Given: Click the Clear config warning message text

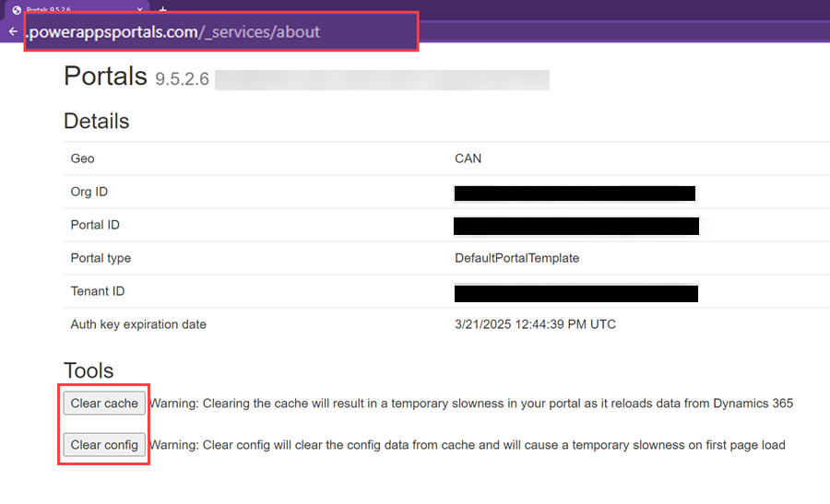Looking at the screenshot, I should (467, 445).
